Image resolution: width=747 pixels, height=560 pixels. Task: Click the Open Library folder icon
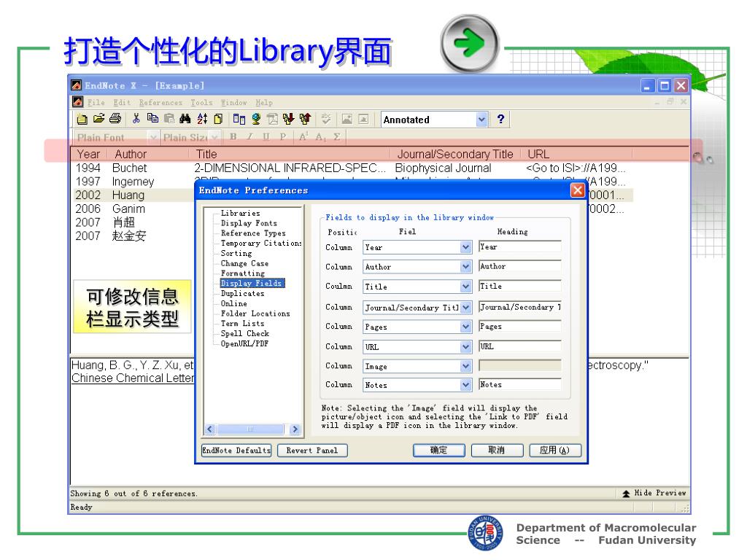[x=98, y=119]
